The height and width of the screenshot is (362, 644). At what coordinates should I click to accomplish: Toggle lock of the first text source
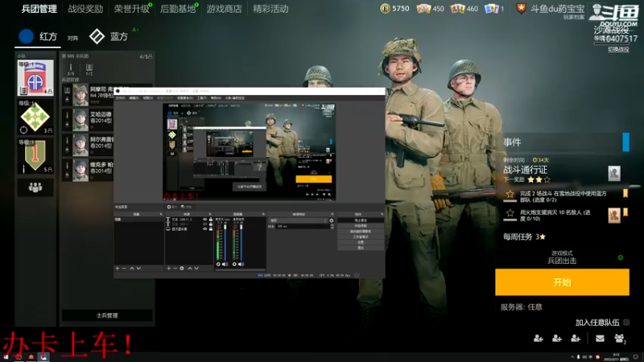[211, 220]
